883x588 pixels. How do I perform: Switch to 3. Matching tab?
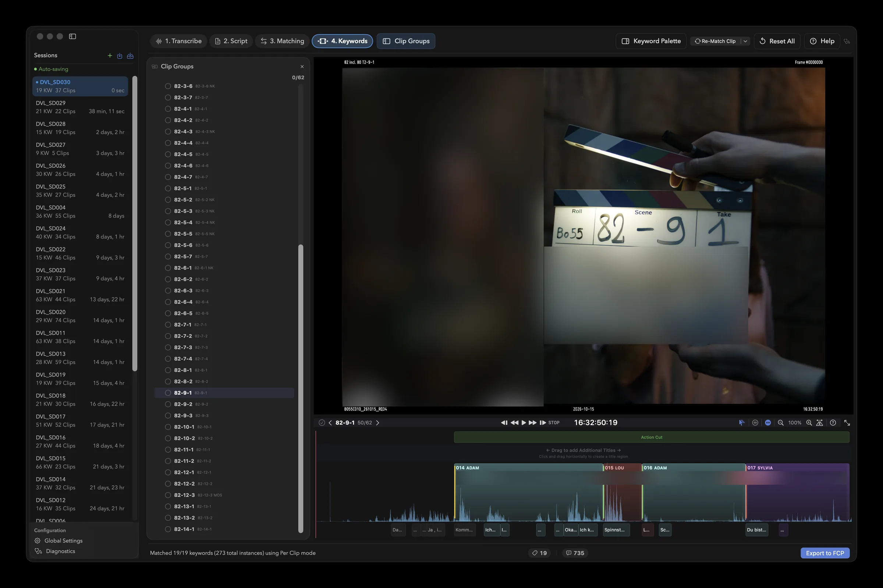282,41
